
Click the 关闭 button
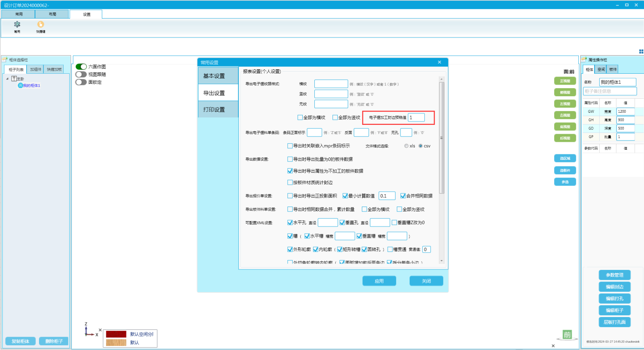coord(426,281)
